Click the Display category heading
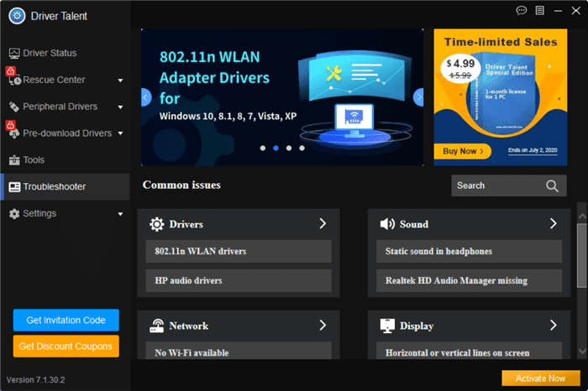This screenshot has width=588, height=391. click(x=417, y=326)
